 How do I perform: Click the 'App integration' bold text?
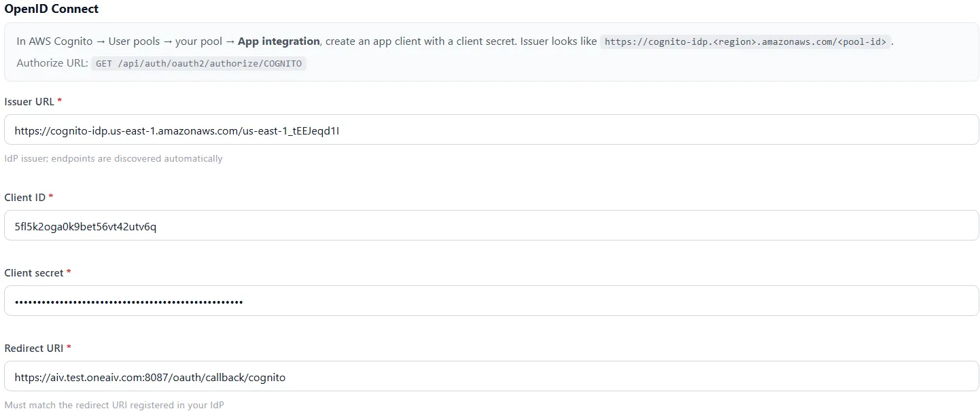279,41
